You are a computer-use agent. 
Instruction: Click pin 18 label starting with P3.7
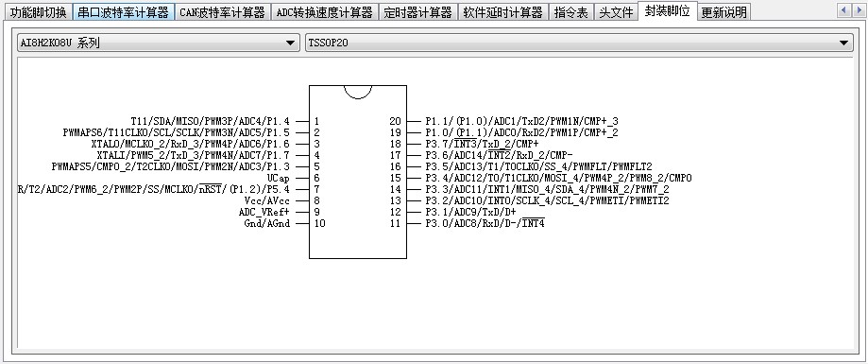coord(482,144)
